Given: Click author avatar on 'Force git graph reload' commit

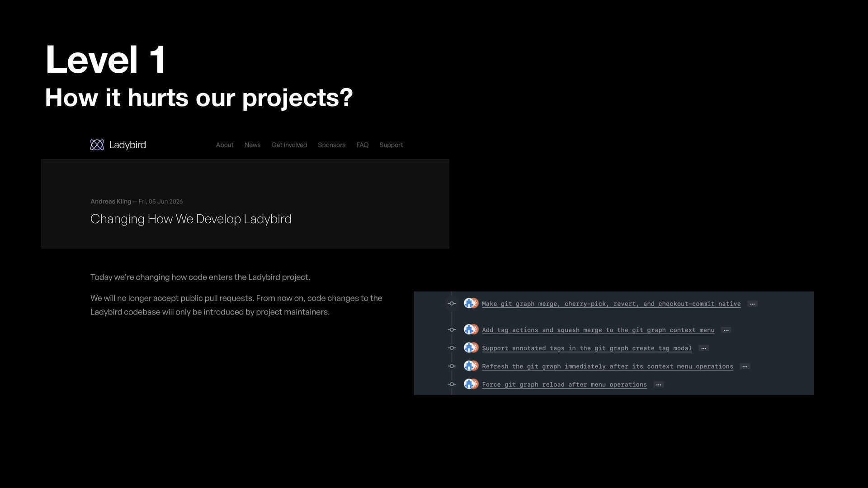Looking at the screenshot, I should point(471,384).
